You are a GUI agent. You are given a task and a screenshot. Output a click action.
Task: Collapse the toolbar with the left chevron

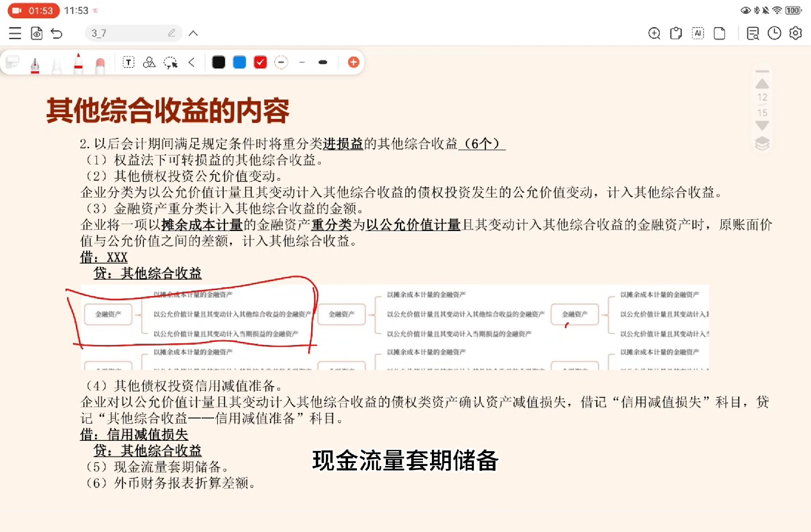pyautogui.click(x=192, y=62)
